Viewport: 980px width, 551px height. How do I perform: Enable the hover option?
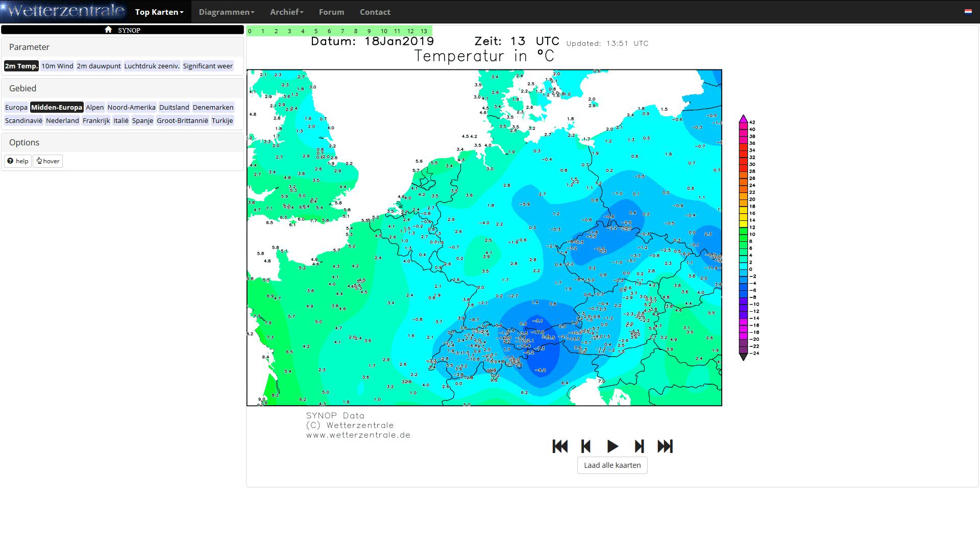pyautogui.click(x=47, y=161)
